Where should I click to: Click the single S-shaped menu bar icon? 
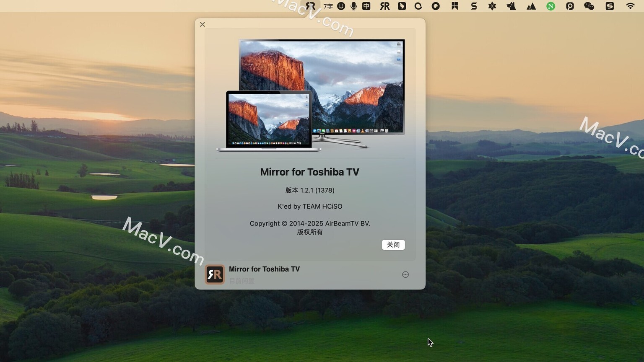coord(474,6)
